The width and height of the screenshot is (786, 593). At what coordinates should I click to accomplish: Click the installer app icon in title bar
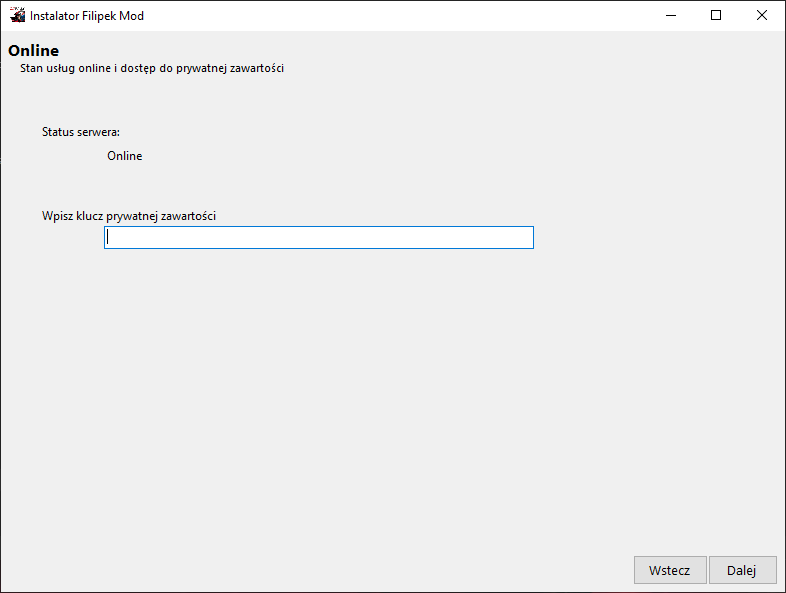17,16
